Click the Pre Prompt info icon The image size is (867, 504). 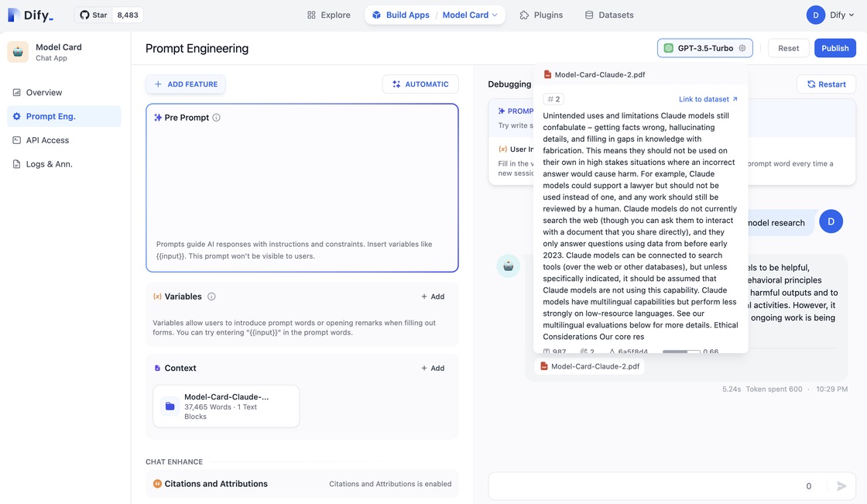[217, 118]
